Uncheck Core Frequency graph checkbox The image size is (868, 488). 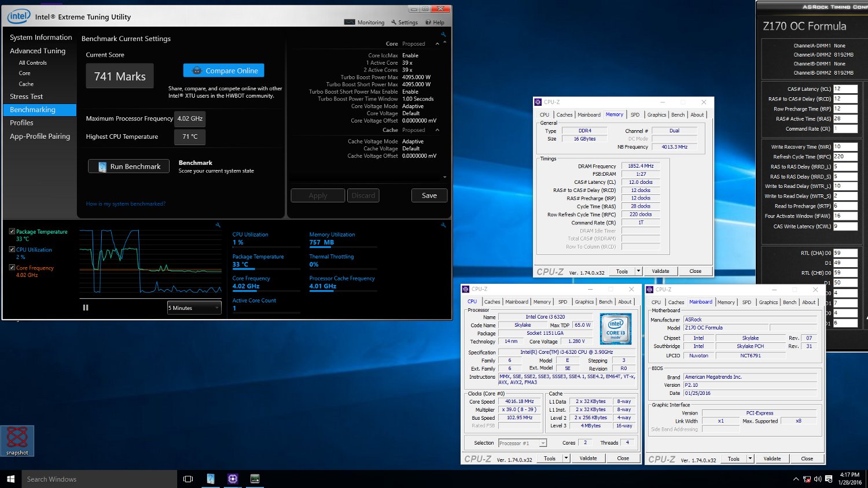coord(12,267)
